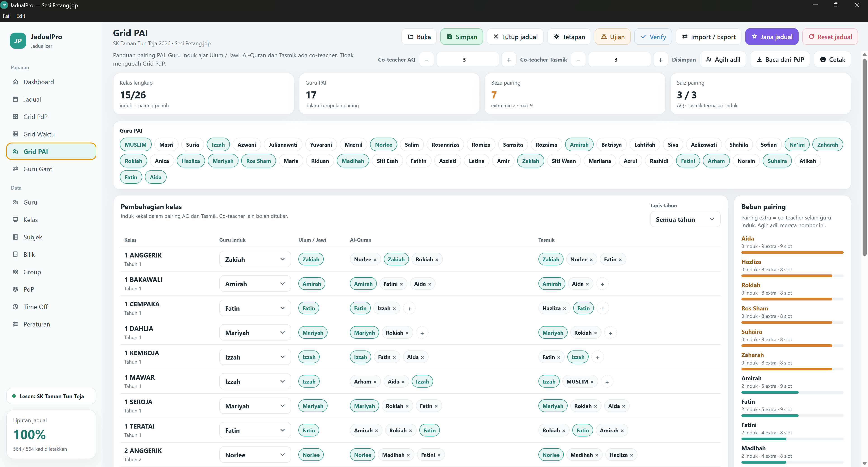Remove Fatin from 1 ANGGERIK Tasmik
This screenshot has width=868, height=467.
[620, 260]
